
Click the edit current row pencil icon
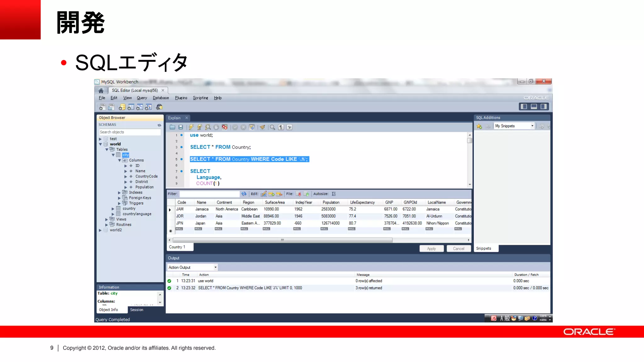pyautogui.click(x=264, y=194)
